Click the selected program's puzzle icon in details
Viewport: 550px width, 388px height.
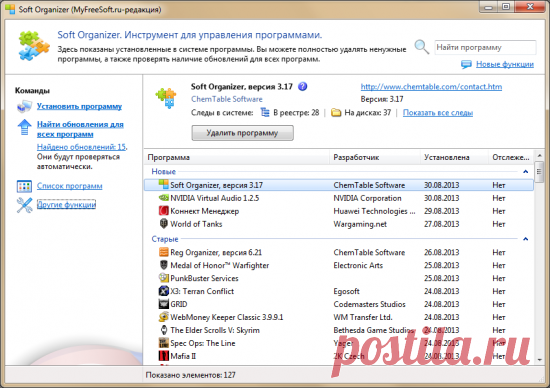tap(166, 98)
